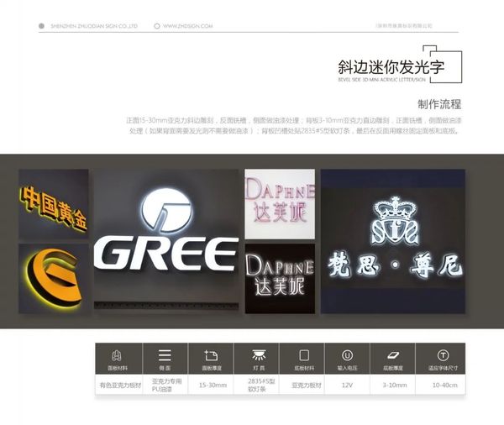Click the 制作流程 section heading

(x=439, y=104)
